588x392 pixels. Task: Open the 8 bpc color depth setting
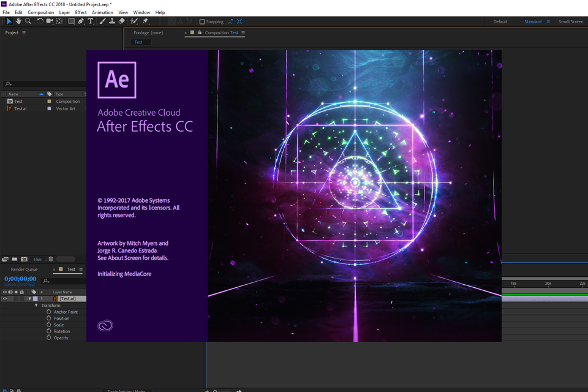pyautogui.click(x=37, y=259)
